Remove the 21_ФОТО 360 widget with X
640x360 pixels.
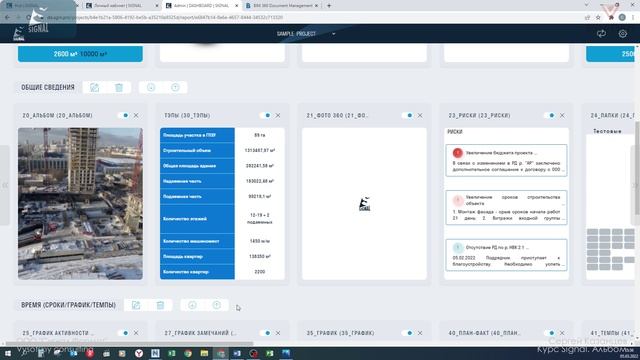tap(420, 116)
